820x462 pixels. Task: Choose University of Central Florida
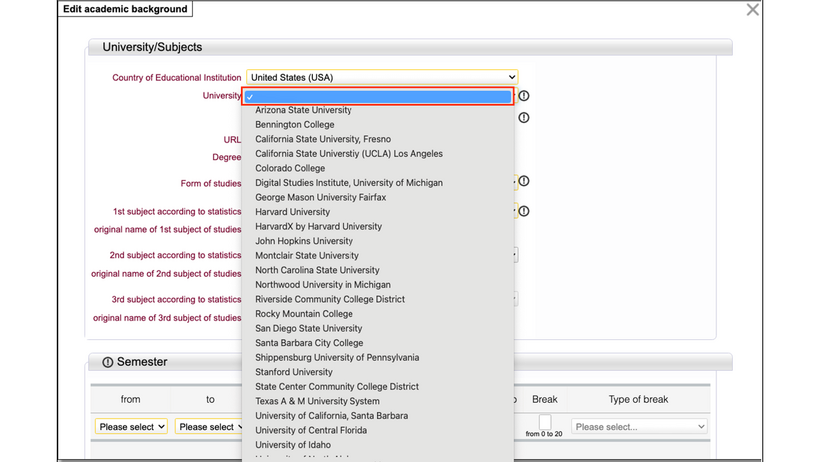(310, 430)
